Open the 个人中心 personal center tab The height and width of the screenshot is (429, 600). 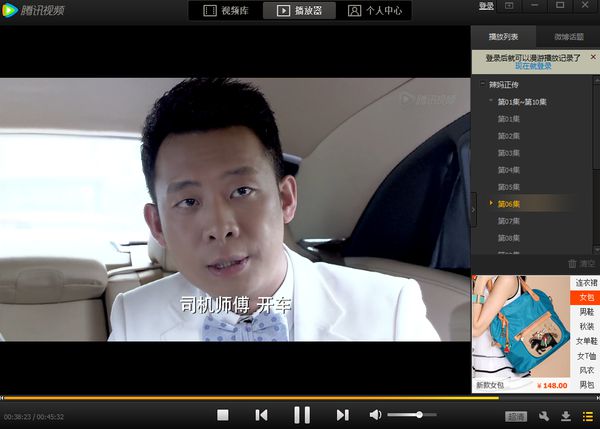pos(375,10)
